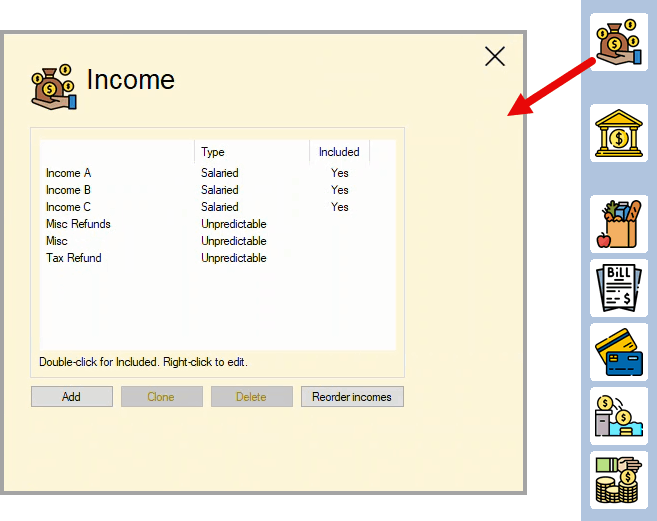657x521 pixels.
Task: Click the Income panel header money-bag icon
Action: coord(54,87)
